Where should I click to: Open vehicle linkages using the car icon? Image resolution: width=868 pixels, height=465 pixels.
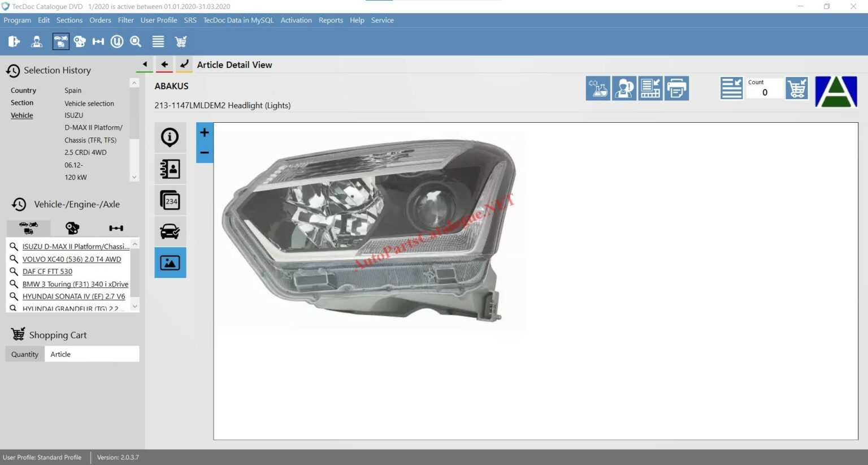point(170,231)
